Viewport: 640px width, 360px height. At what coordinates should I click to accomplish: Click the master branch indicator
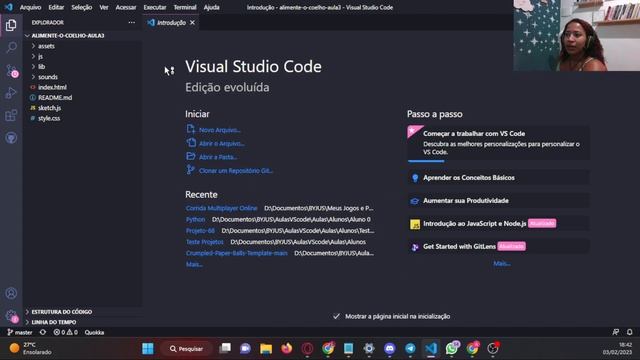pyautogui.click(x=20, y=332)
